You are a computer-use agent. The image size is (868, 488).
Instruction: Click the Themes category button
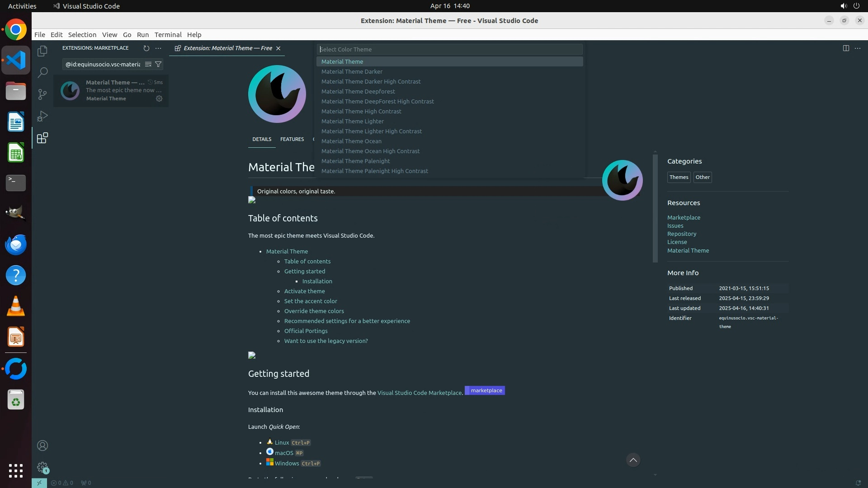[x=678, y=177]
